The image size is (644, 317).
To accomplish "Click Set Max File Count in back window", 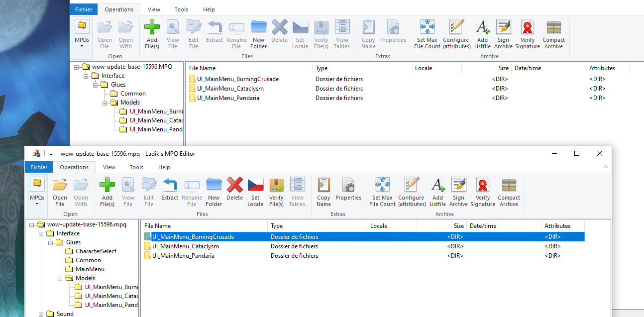I will coord(427,34).
